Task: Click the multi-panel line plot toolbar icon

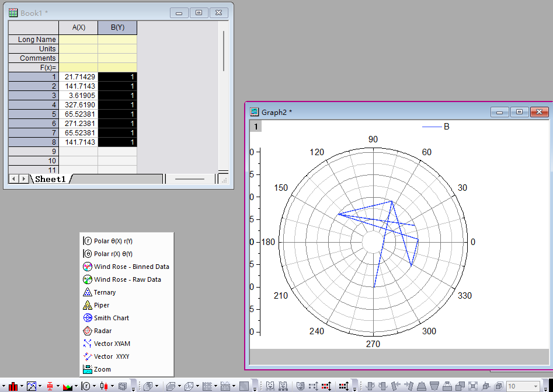Action: pyautogui.click(x=32, y=386)
